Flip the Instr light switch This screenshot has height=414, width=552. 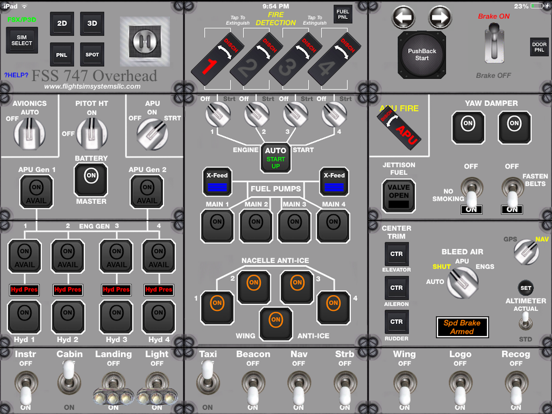pyautogui.click(x=26, y=388)
